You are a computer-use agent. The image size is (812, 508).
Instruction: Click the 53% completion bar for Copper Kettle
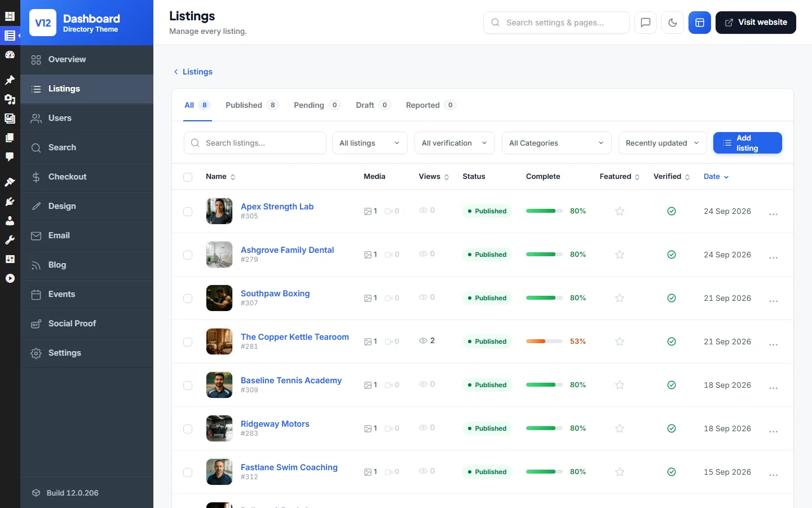[544, 341]
